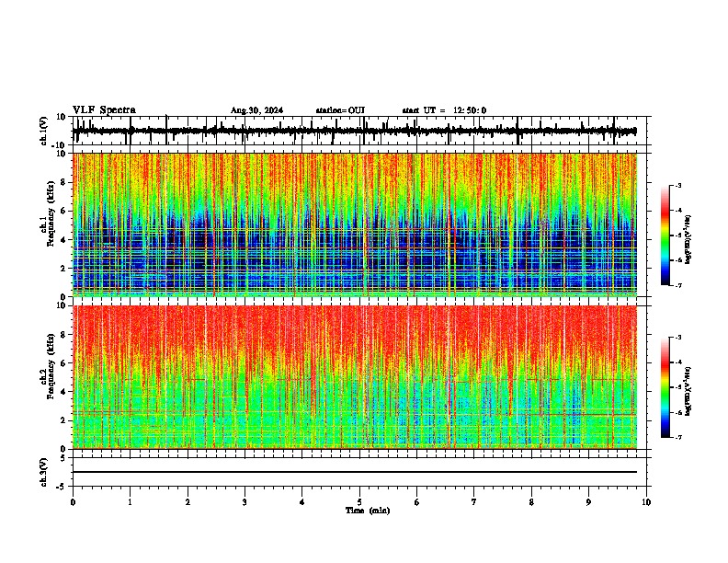Image resolution: width=728 pixels, height=563 pixels.
Task: Click the date 'Aug.30, 2024'
Action: (x=256, y=110)
